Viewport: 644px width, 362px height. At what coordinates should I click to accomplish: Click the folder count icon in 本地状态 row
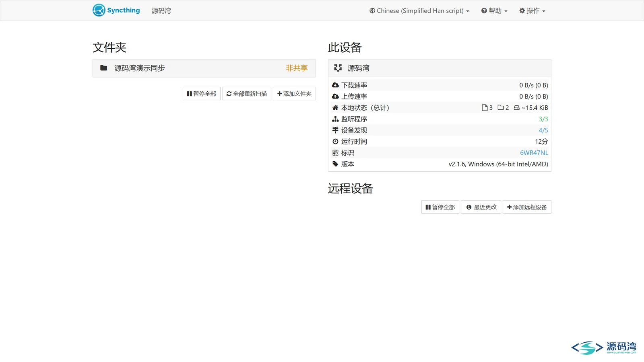(501, 108)
